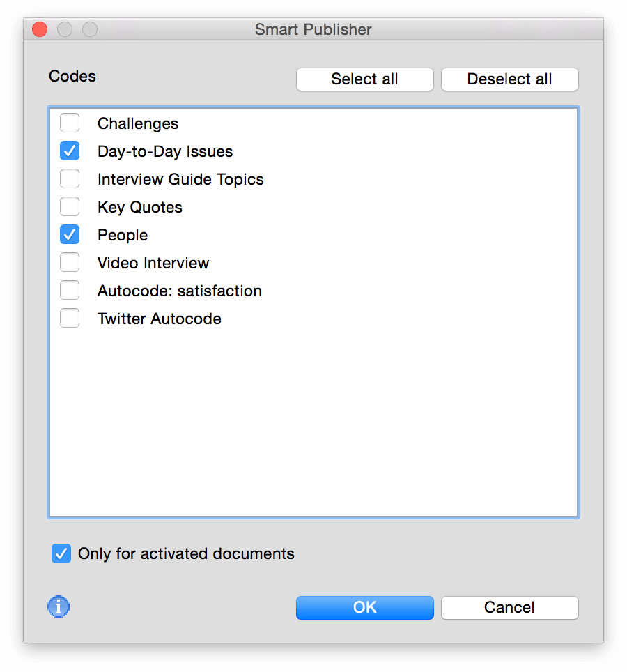Select the Challenges label text
The image size is (627, 672).
[138, 124]
